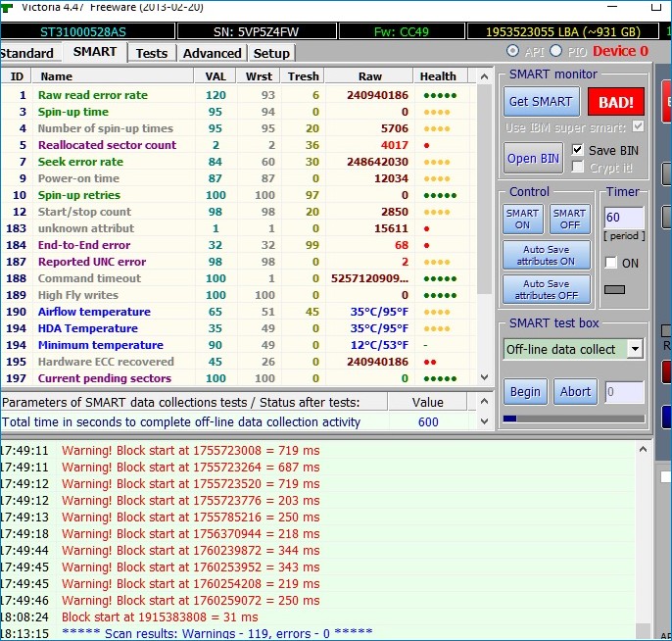
Task: Click the Timer period input field
Action: pyautogui.click(x=623, y=218)
